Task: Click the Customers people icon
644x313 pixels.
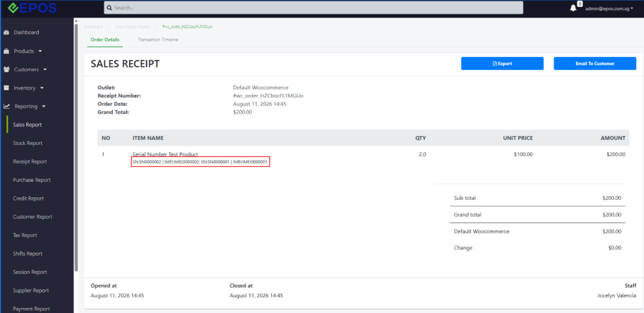Action: pyautogui.click(x=7, y=69)
